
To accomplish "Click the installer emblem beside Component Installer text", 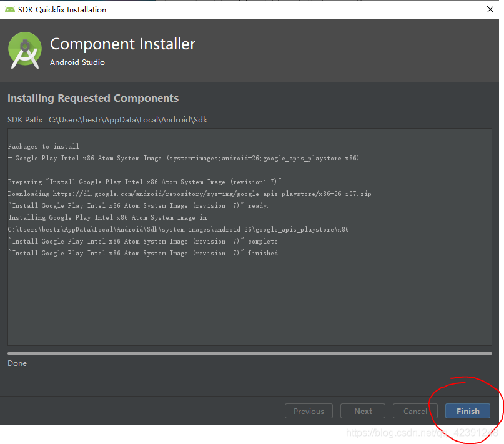I will pyautogui.click(x=24, y=50).
